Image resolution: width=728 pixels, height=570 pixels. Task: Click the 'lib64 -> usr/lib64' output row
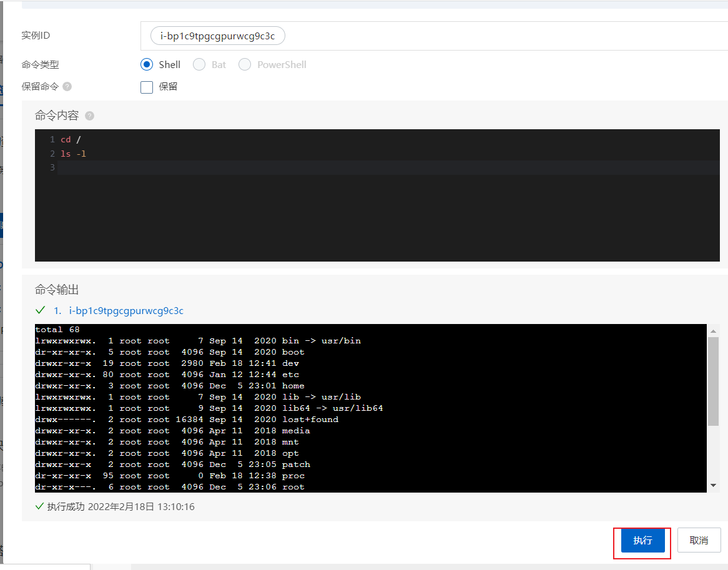209,408
